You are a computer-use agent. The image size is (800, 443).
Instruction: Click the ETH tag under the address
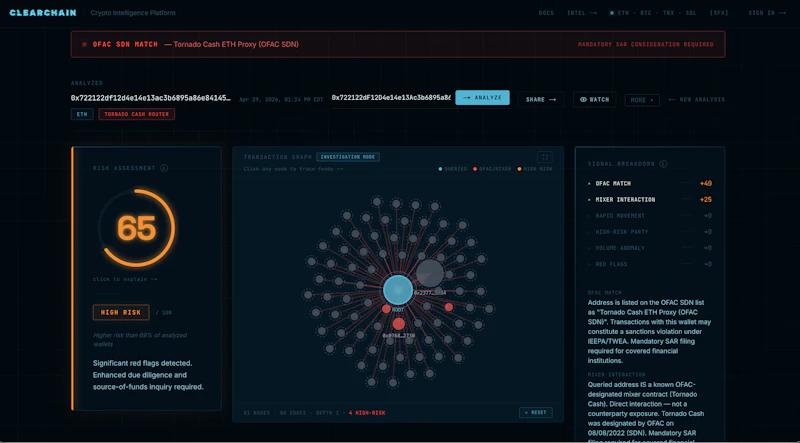(x=82, y=114)
